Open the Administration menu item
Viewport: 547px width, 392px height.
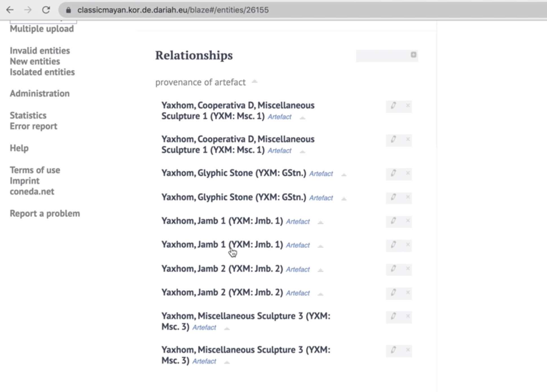coord(39,93)
